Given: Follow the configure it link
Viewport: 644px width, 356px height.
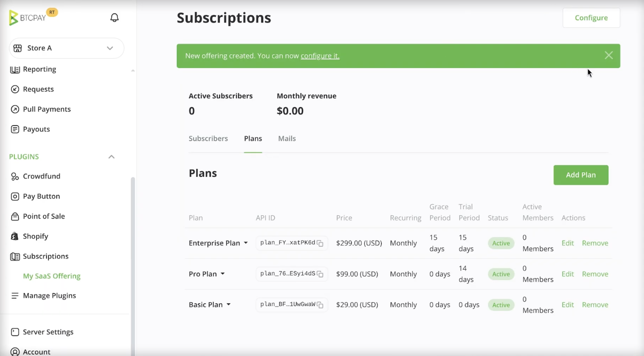Looking at the screenshot, I should (320, 56).
